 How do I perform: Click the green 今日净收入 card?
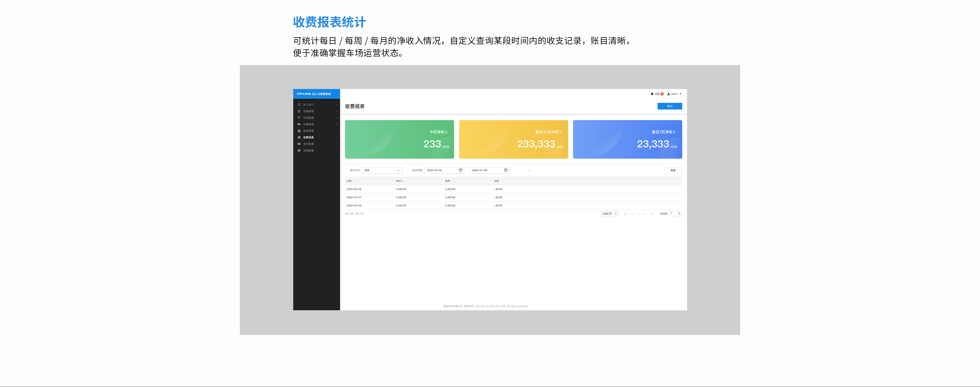pyautogui.click(x=399, y=139)
